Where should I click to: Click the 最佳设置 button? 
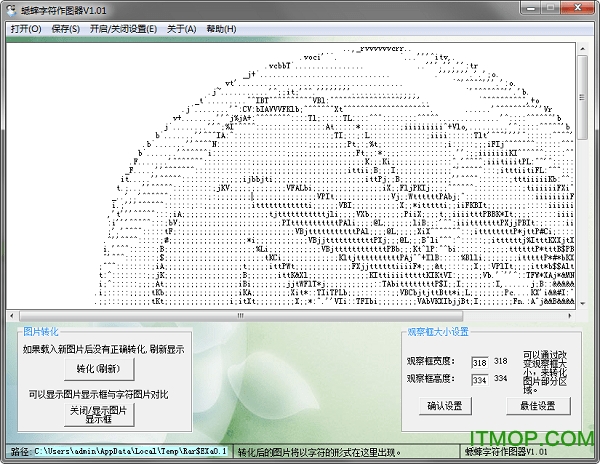click(x=538, y=405)
